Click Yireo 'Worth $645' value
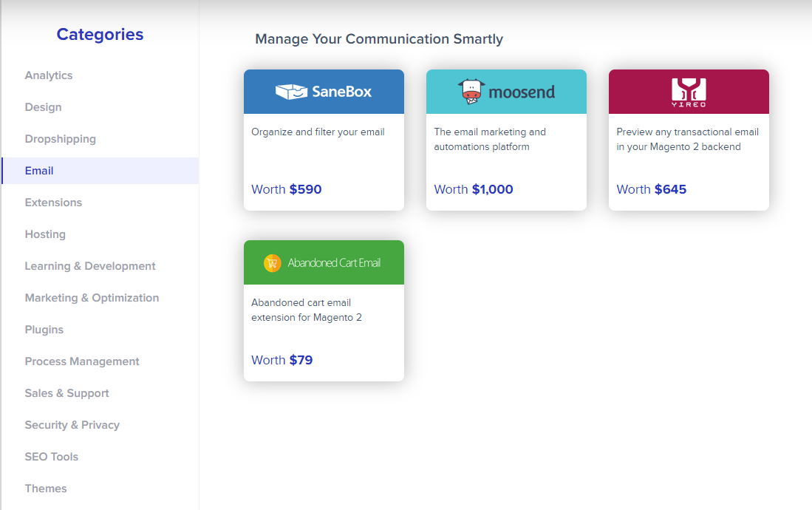The width and height of the screenshot is (812, 510). coord(652,189)
